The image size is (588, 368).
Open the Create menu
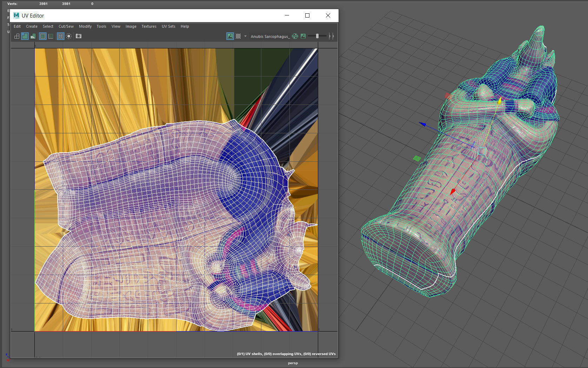(32, 26)
